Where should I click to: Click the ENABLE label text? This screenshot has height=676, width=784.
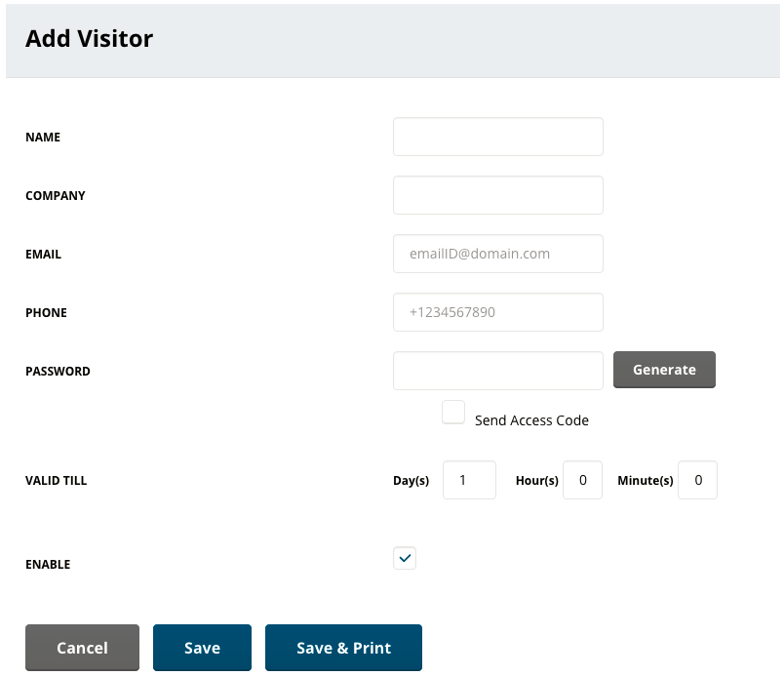(48, 565)
